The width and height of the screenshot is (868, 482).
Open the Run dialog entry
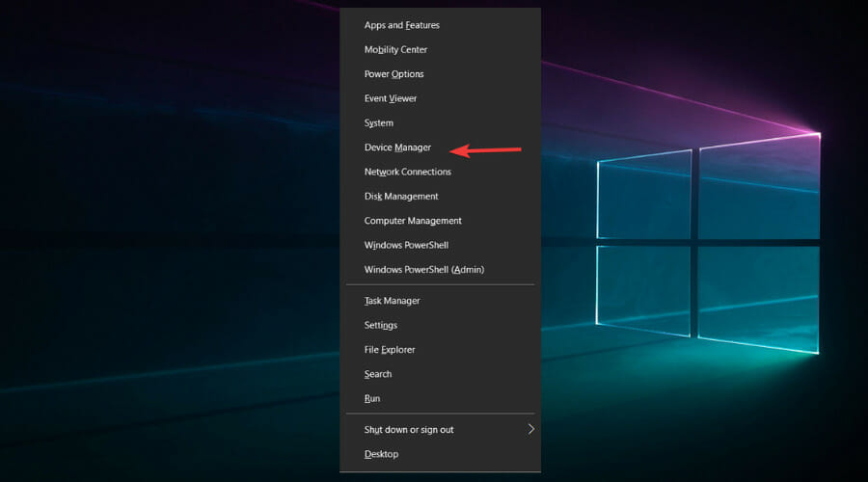click(x=440, y=398)
